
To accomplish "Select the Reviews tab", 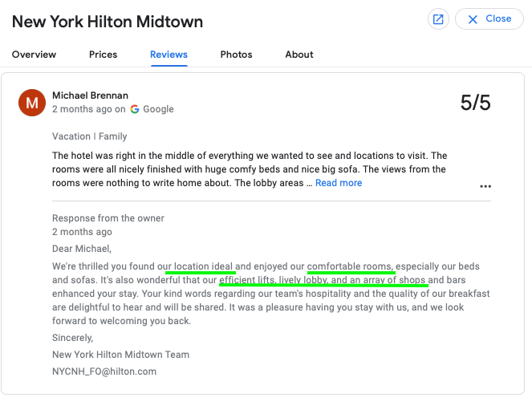I will pyautogui.click(x=169, y=55).
